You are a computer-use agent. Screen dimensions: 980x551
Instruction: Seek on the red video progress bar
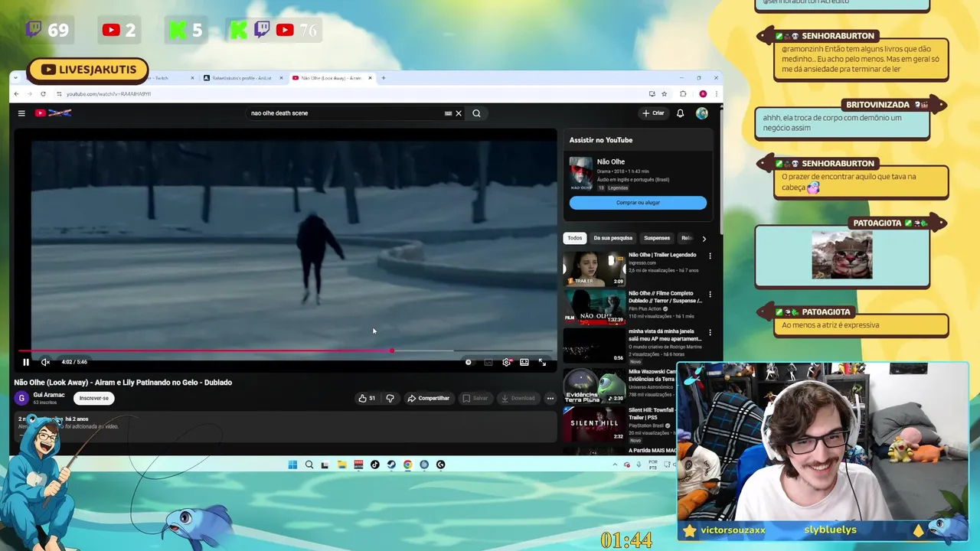286,350
